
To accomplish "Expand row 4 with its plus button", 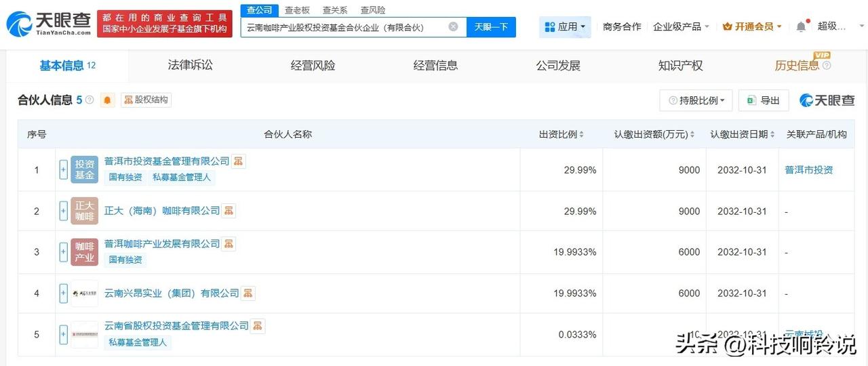I will (63, 293).
